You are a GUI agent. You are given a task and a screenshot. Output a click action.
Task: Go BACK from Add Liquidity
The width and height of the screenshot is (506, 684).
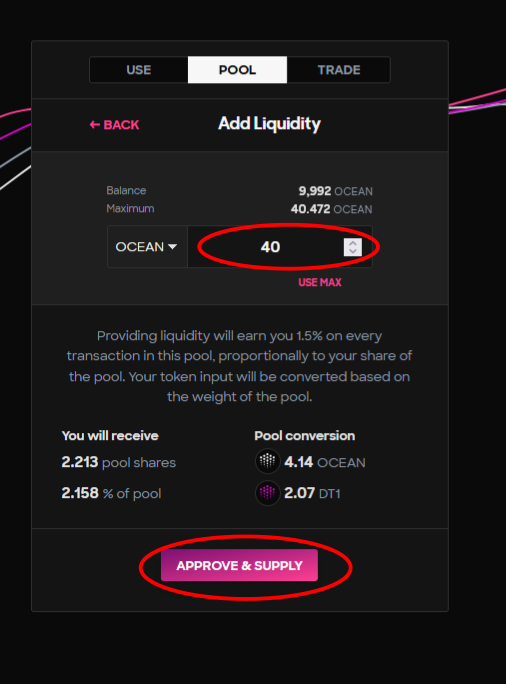coord(114,125)
